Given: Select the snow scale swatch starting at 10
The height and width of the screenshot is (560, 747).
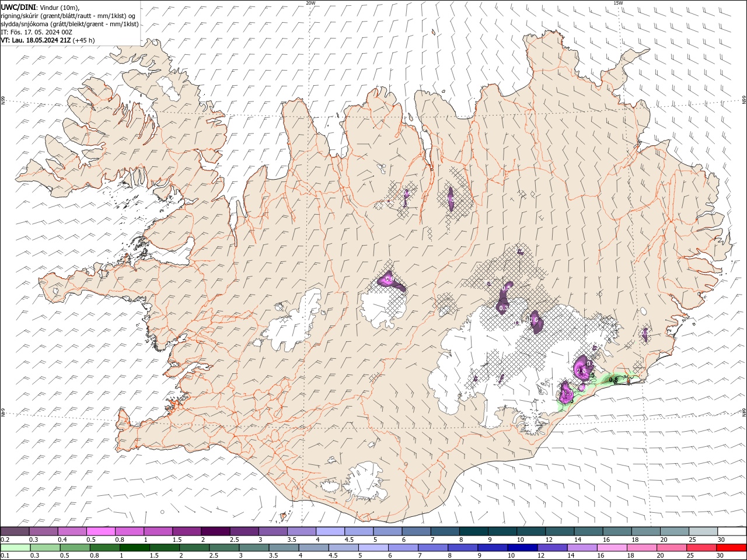Looking at the screenshot, I should tap(531, 531).
